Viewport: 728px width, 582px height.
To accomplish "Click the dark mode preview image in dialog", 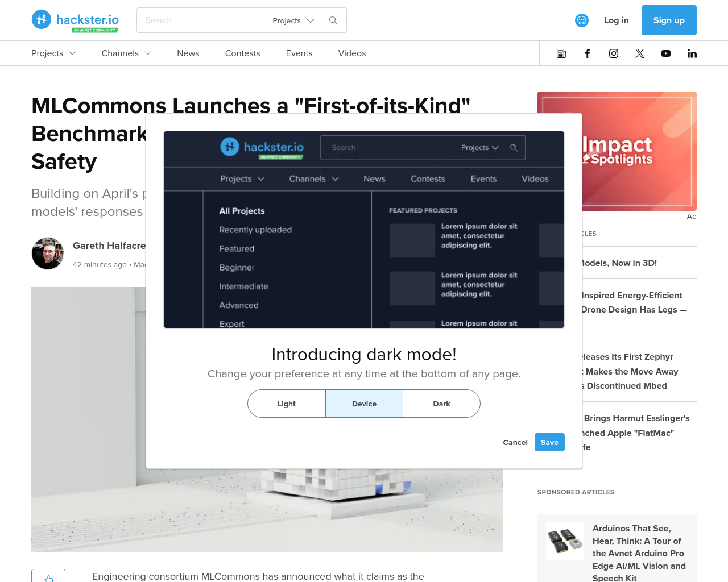I will [x=364, y=230].
